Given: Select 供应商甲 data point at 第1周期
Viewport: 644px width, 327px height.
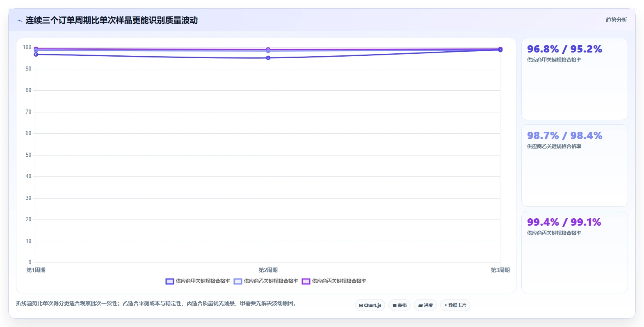Looking at the screenshot, I should click(x=36, y=54).
